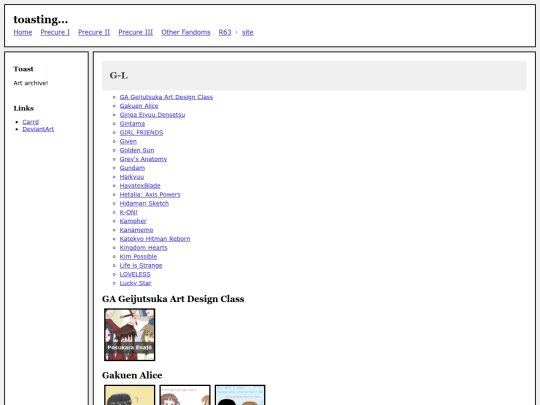
Task: Jump to Given section
Action: pyautogui.click(x=128, y=142)
